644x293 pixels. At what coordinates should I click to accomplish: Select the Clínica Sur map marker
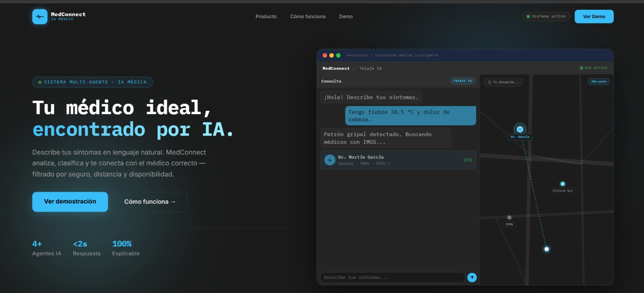point(563,184)
